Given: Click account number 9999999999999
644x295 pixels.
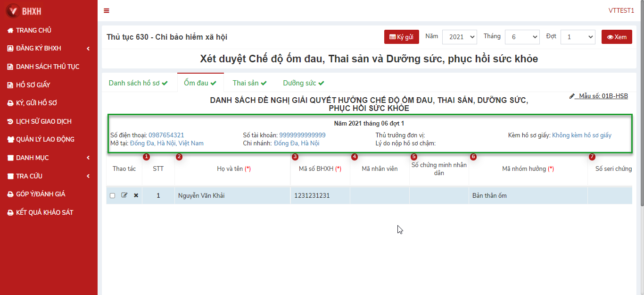Looking at the screenshot, I should (302, 135).
